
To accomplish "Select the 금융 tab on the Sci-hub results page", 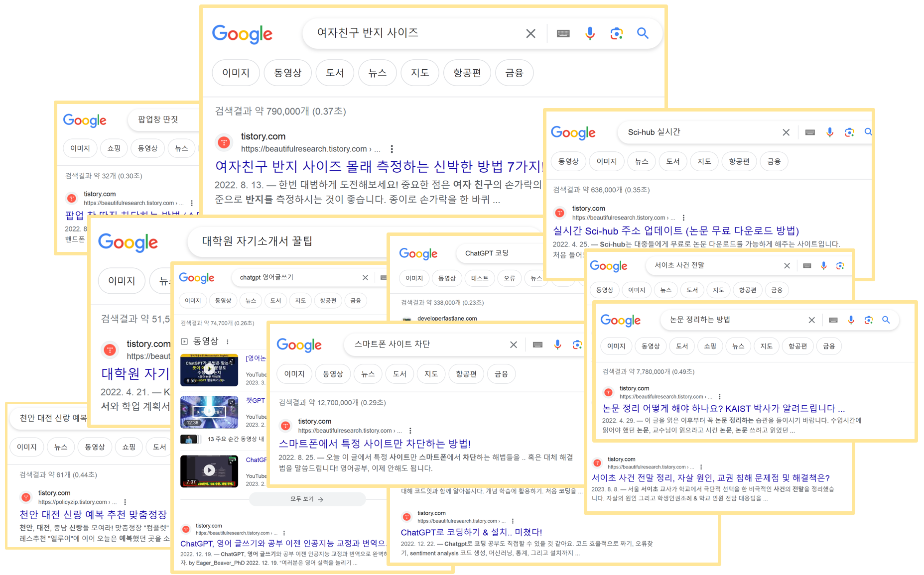I will pos(774,161).
